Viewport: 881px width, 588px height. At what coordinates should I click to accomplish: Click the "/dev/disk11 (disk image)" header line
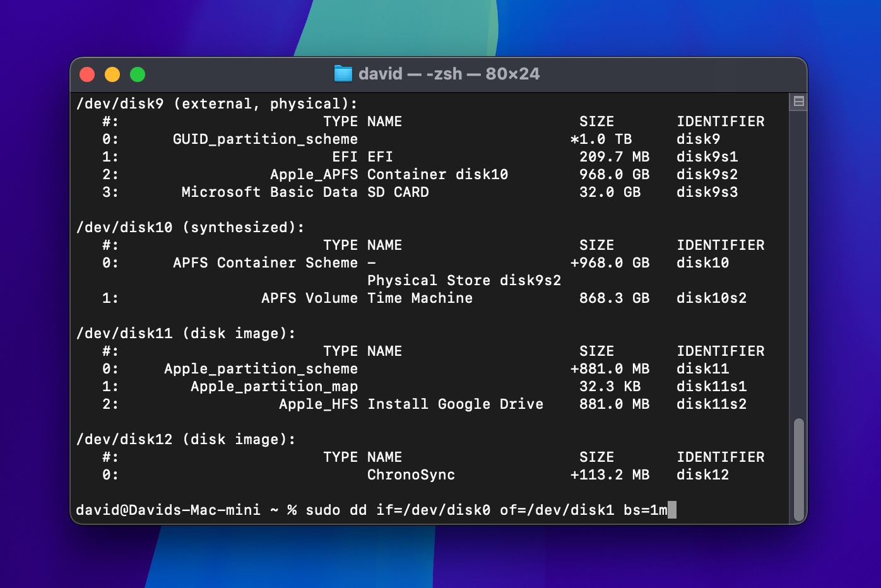pyautogui.click(x=186, y=333)
